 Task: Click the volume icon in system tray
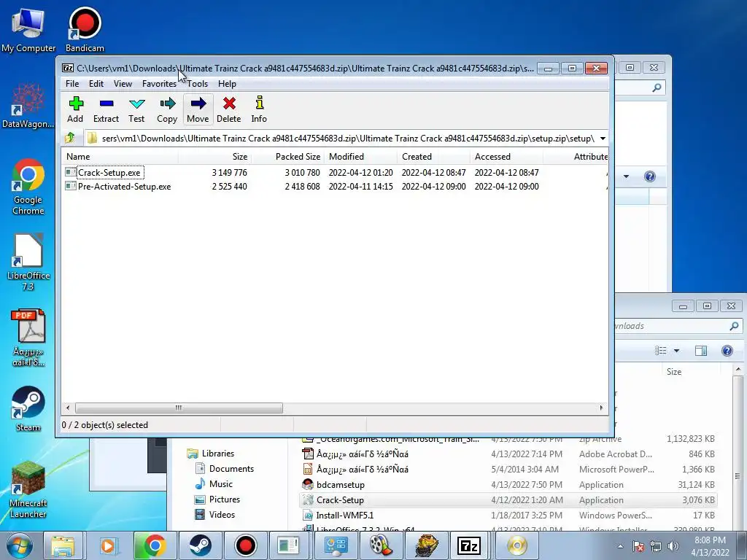click(x=673, y=546)
